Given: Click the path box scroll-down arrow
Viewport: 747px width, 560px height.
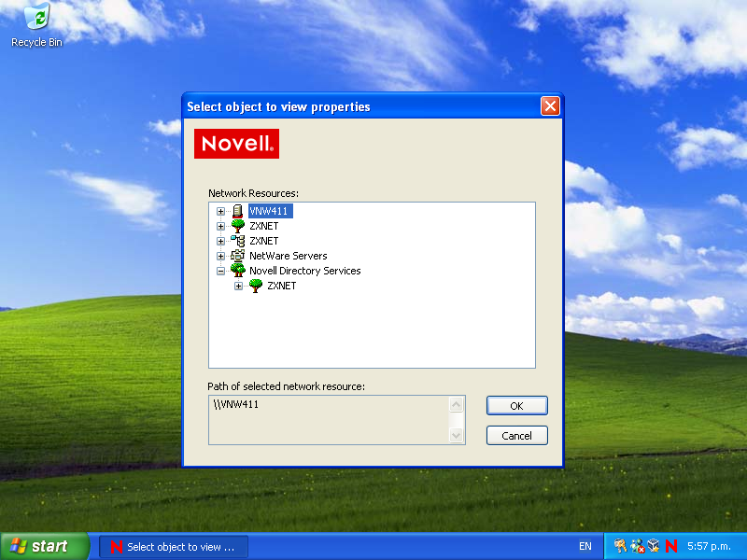Looking at the screenshot, I should pos(456,435).
